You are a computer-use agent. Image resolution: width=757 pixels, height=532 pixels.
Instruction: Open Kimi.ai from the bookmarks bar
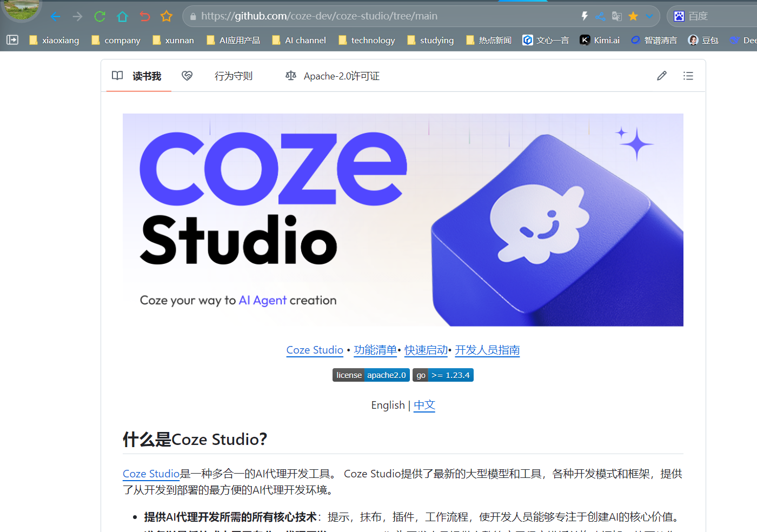599,39
